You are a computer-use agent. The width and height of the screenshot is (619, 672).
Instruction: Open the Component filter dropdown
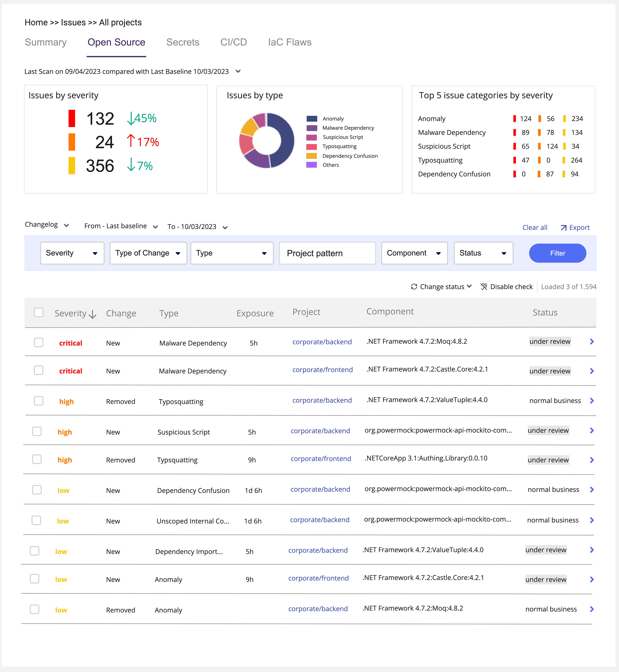[414, 253]
